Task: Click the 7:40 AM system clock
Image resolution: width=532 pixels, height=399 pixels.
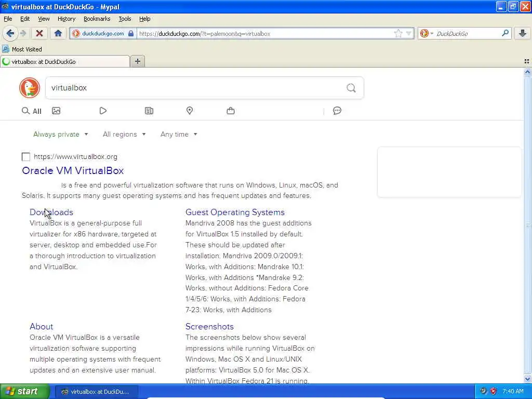Action: tap(513, 391)
